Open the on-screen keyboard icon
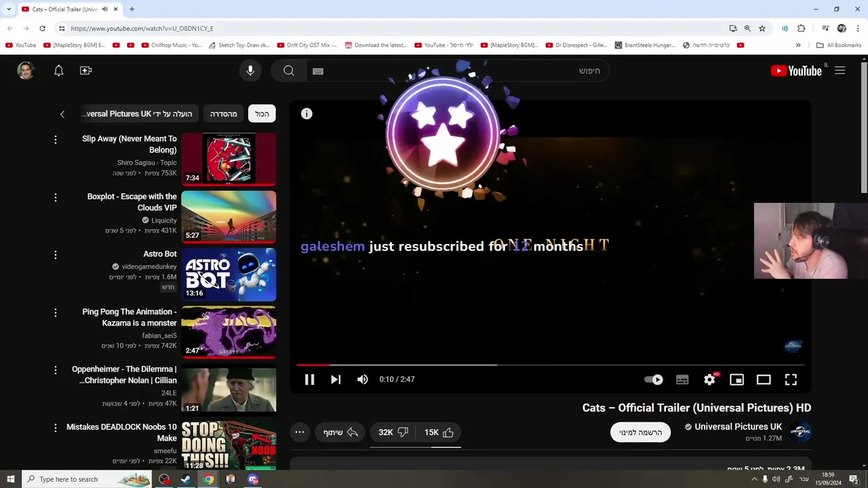The width and height of the screenshot is (868, 488). coord(318,71)
